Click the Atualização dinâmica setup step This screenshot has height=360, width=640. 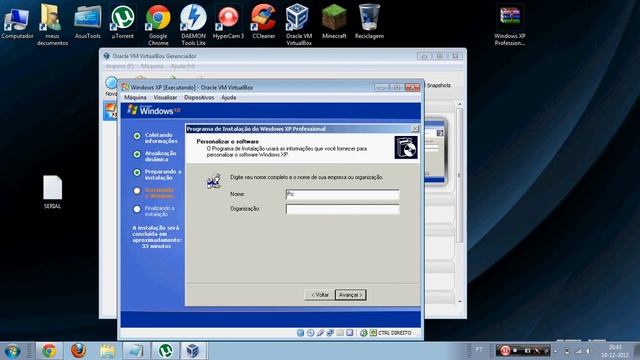pyautogui.click(x=160, y=156)
